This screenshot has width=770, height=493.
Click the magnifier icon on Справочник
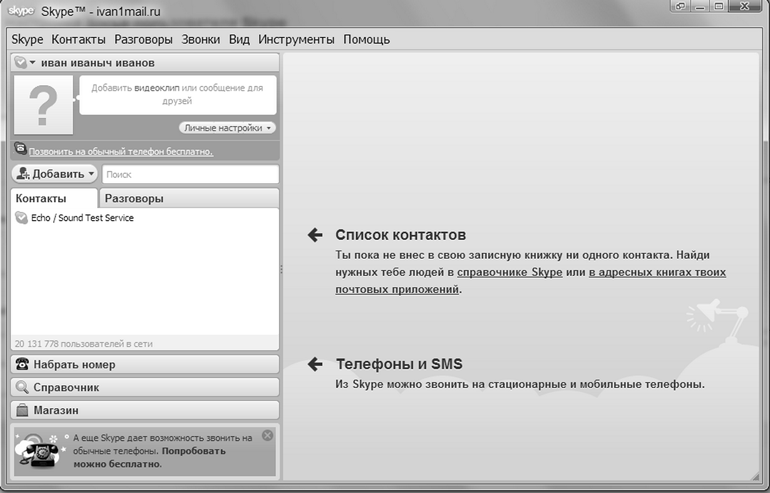(22, 387)
